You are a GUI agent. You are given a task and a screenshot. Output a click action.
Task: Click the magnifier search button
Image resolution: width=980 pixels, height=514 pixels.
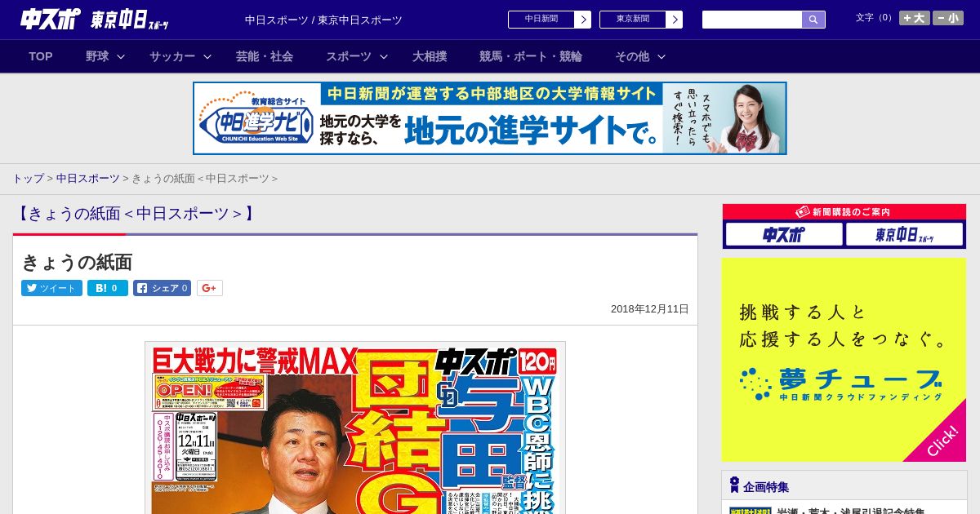tap(813, 20)
